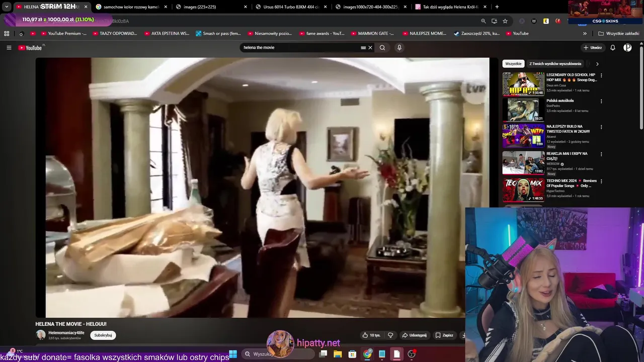The width and height of the screenshot is (644, 362).
Task: Open more options for TECHNO MIX 2024
Action: 601,182
